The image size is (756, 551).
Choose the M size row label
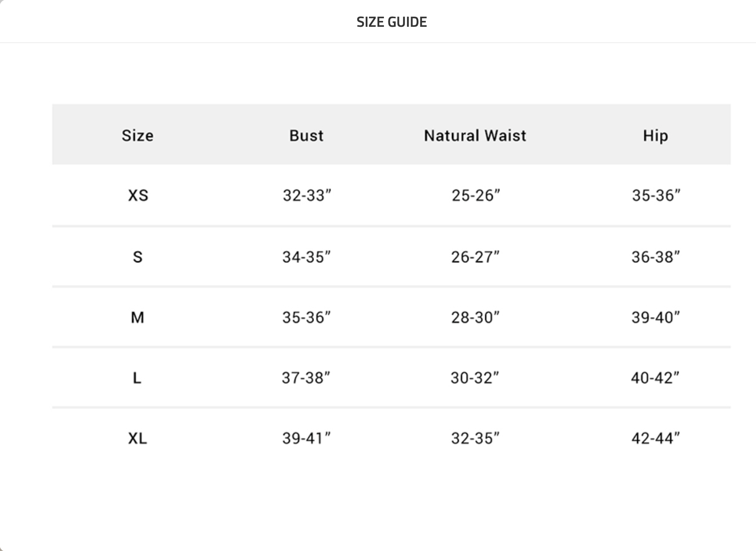(x=138, y=317)
